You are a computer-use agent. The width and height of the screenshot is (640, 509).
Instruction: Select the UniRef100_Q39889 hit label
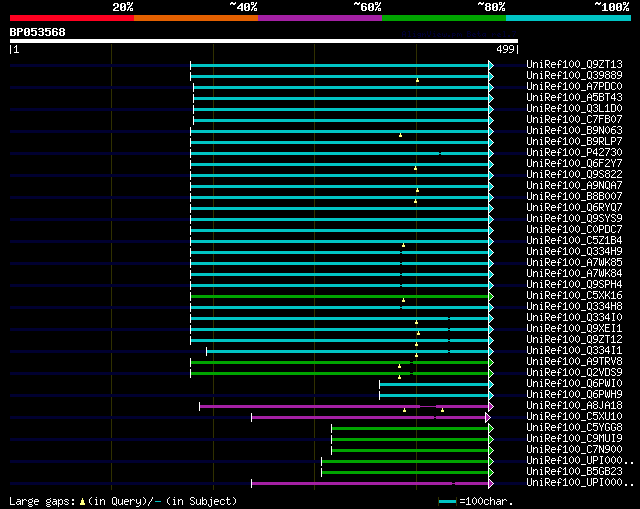pos(574,76)
